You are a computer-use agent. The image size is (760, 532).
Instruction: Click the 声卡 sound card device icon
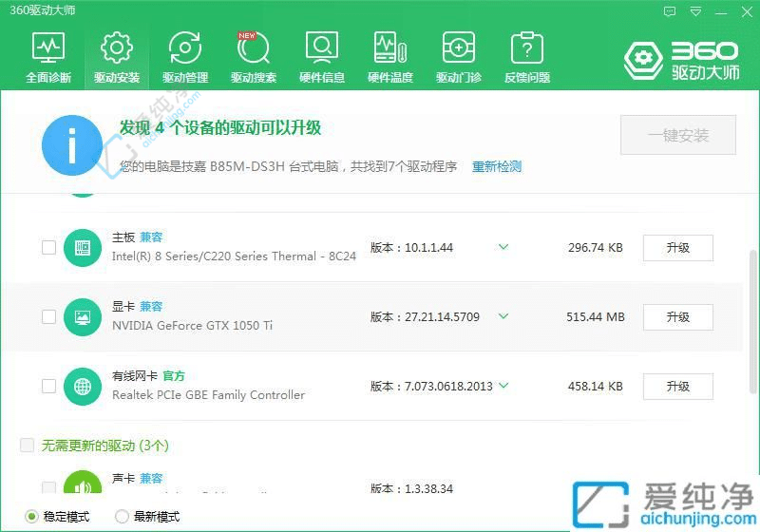[x=83, y=482]
